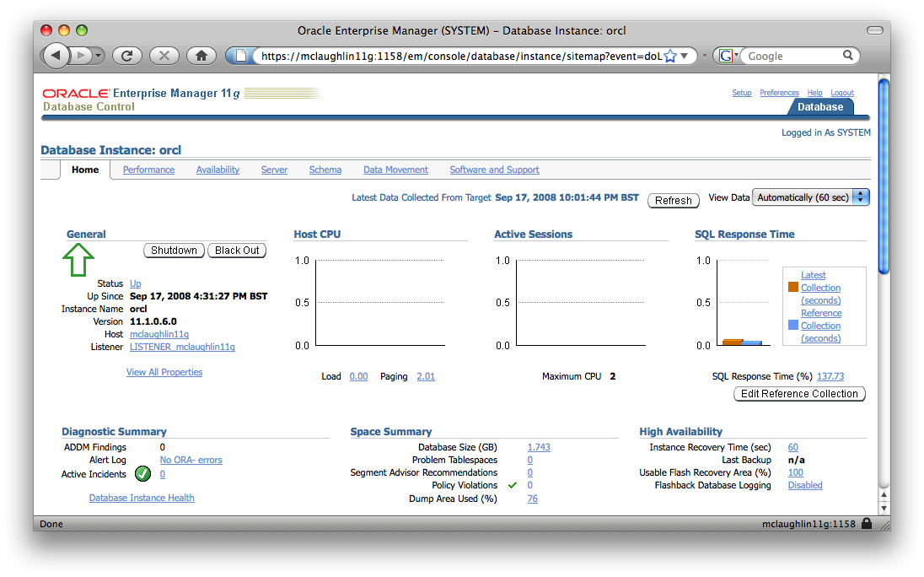Go back with the browser Back arrow
This screenshot has height=577, width=924.
click(x=56, y=56)
